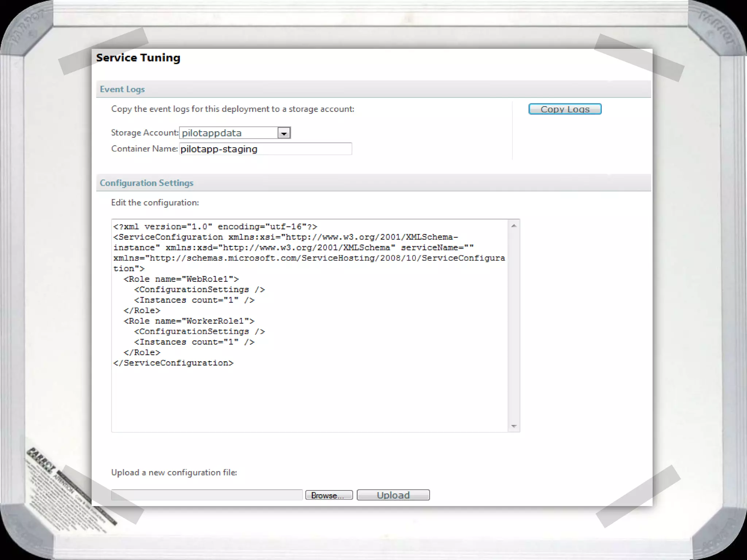Click empty area at bottom of configuration editor
The width and height of the screenshot is (747, 560).
tap(309, 401)
